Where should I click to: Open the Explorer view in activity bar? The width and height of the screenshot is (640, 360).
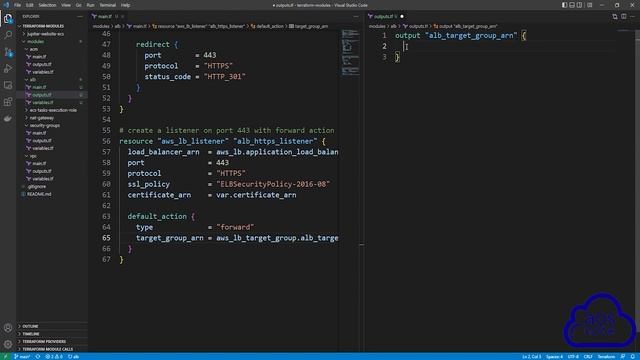8,18
